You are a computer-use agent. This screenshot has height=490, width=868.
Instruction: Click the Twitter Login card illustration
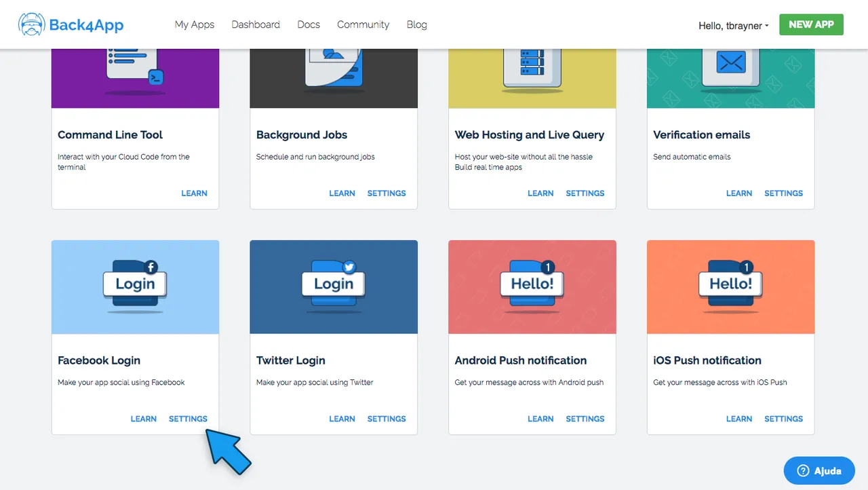pyautogui.click(x=334, y=286)
